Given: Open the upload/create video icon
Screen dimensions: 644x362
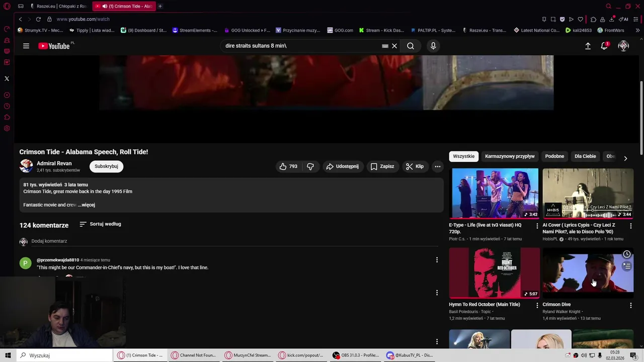Looking at the screenshot, I should point(588,46).
